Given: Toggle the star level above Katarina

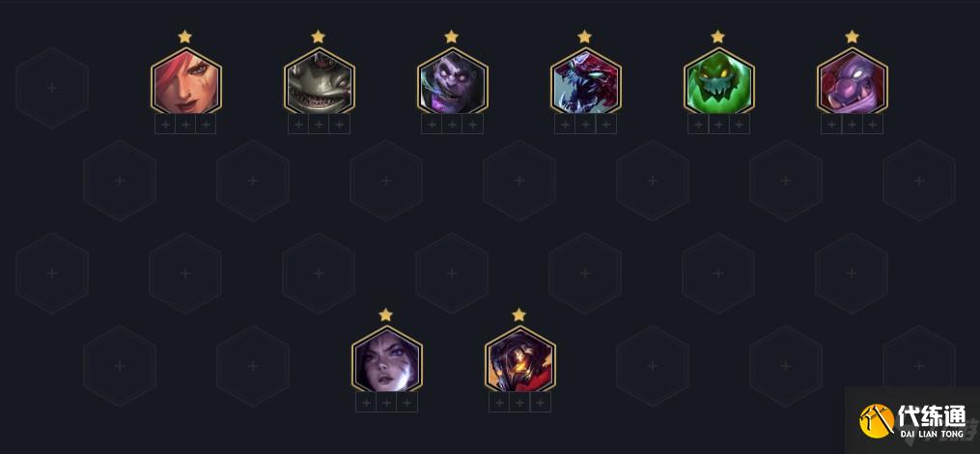Looking at the screenshot, I should (x=184, y=37).
